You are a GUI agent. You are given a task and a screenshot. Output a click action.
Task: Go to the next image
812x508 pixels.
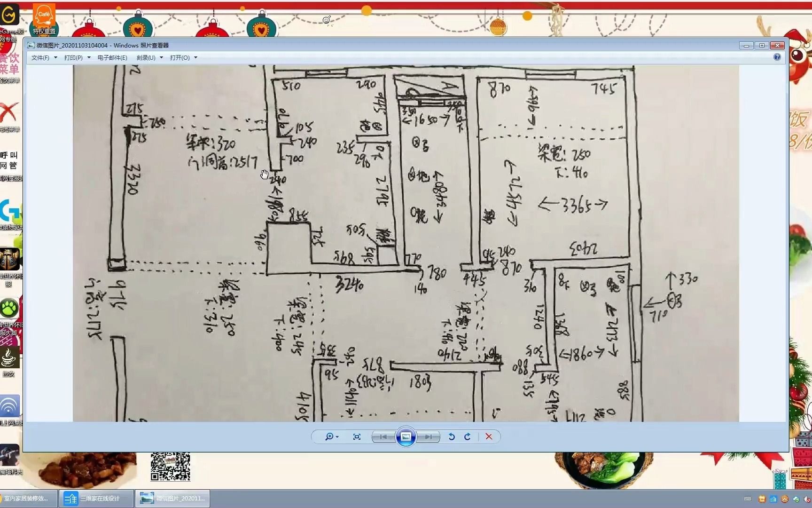(x=428, y=437)
